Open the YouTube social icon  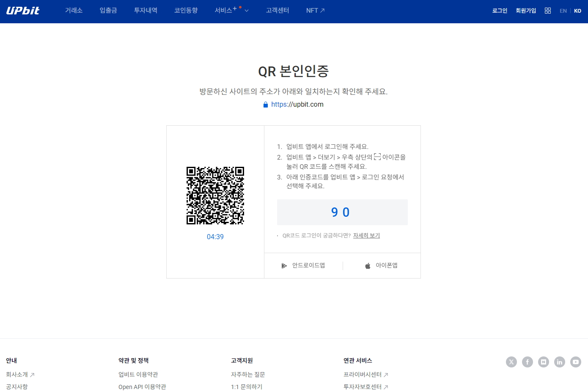(576, 362)
